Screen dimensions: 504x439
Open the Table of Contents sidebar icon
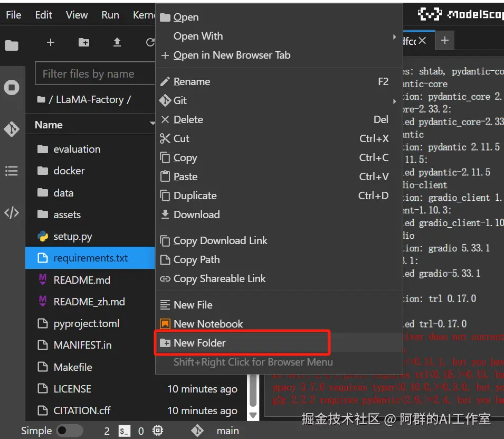[12, 171]
